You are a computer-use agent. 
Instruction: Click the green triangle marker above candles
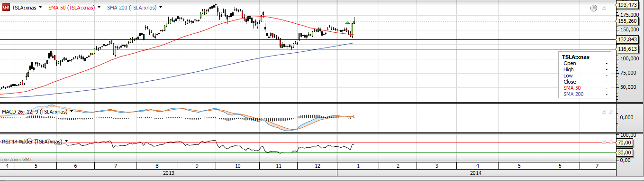point(348,22)
